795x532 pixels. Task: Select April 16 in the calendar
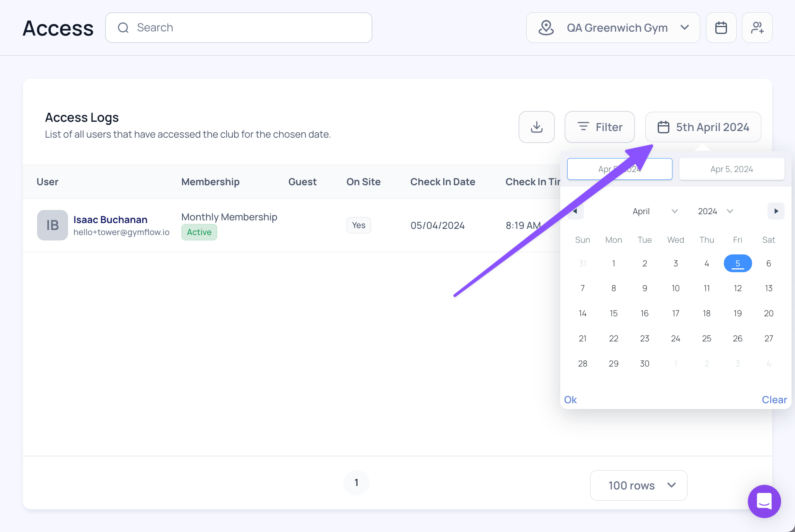click(x=645, y=313)
